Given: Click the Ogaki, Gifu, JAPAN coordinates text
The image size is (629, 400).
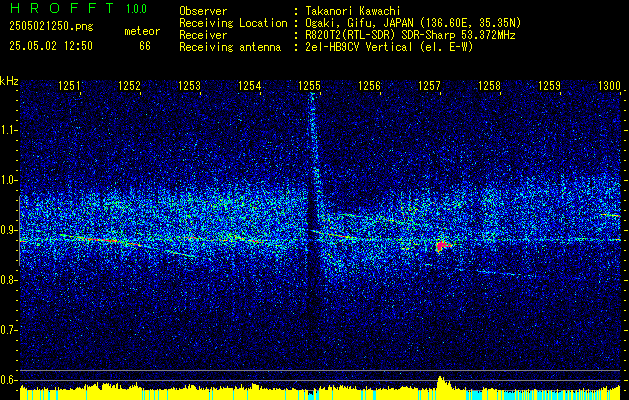Looking at the screenshot, I should [x=413, y=23].
